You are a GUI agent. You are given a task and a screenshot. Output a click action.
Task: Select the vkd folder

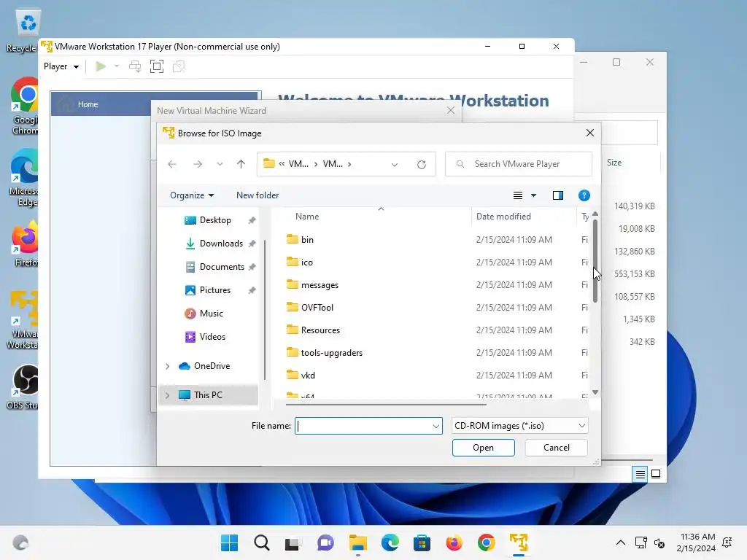[x=308, y=376]
